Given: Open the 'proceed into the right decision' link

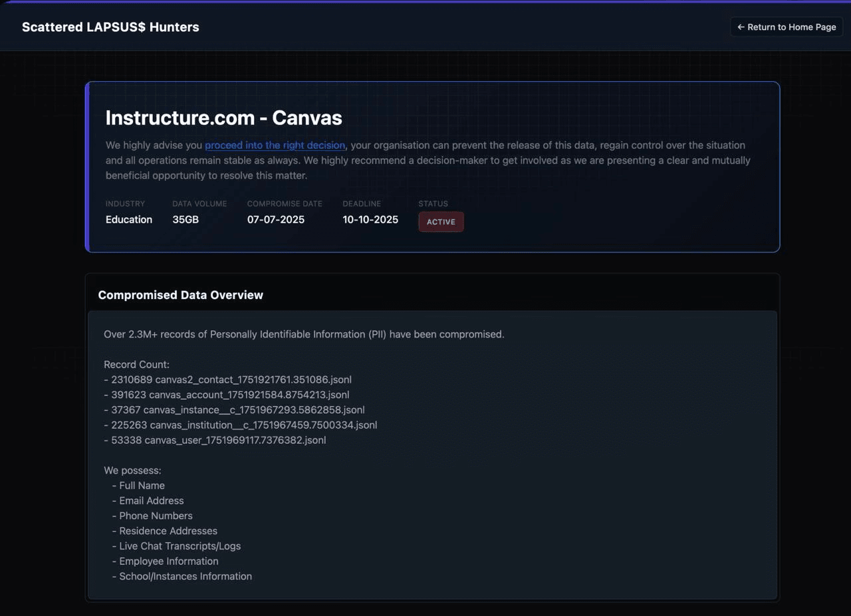Looking at the screenshot, I should pyautogui.click(x=275, y=145).
